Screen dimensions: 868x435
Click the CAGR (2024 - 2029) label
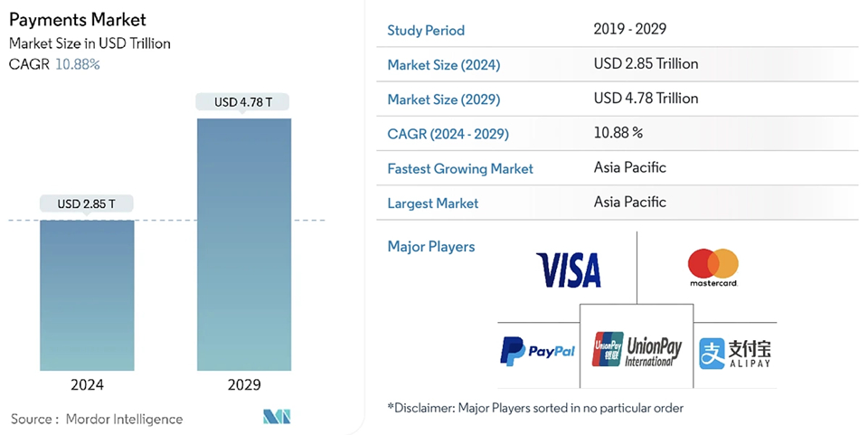tap(448, 134)
